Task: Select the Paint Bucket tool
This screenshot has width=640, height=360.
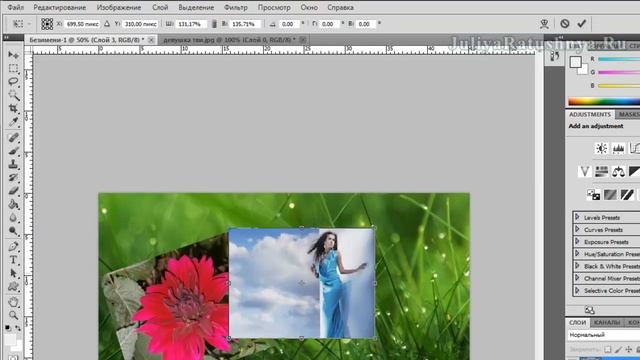Action: (x=13, y=204)
